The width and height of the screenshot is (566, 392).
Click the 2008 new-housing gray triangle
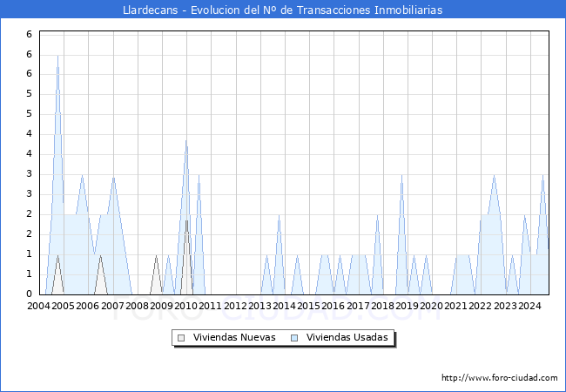(156, 274)
